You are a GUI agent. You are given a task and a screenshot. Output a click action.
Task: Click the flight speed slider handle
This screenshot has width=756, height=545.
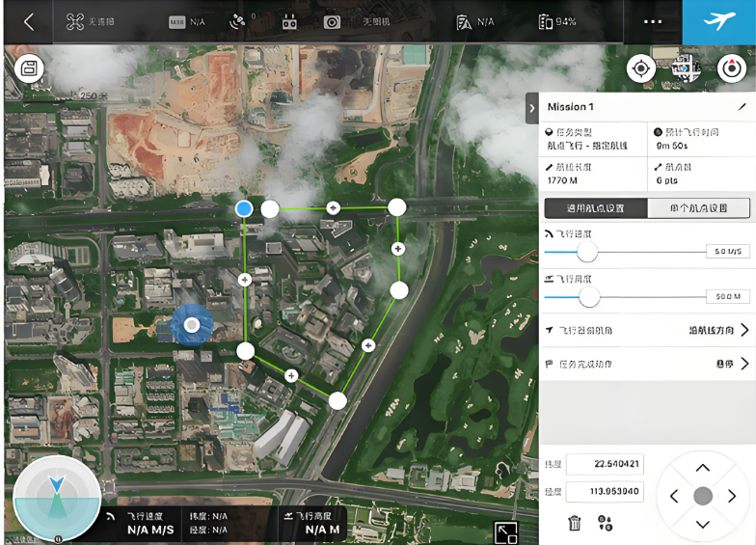586,252
